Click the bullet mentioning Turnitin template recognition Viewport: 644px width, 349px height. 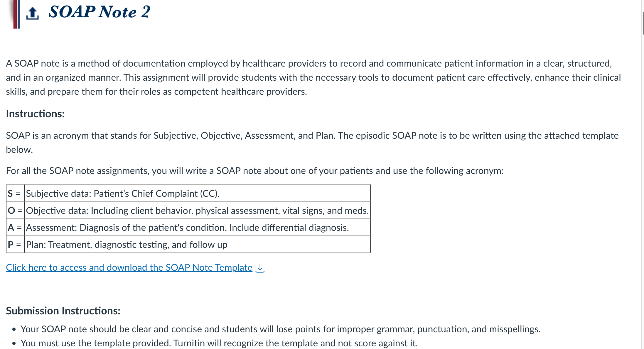pyautogui.click(x=219, y=343)
